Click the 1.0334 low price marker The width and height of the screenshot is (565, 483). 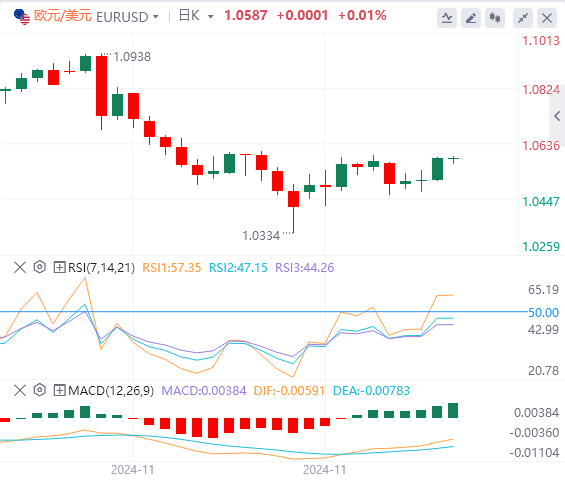(261, 236)
